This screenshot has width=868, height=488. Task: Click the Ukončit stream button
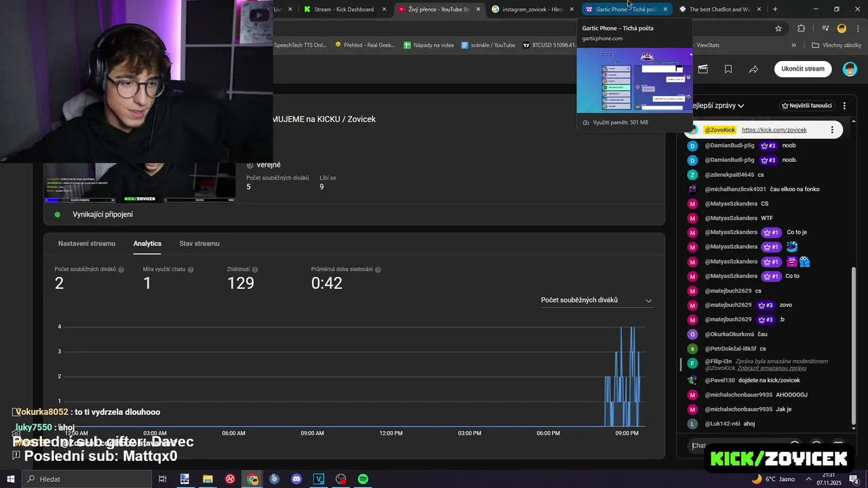(803, 68)
